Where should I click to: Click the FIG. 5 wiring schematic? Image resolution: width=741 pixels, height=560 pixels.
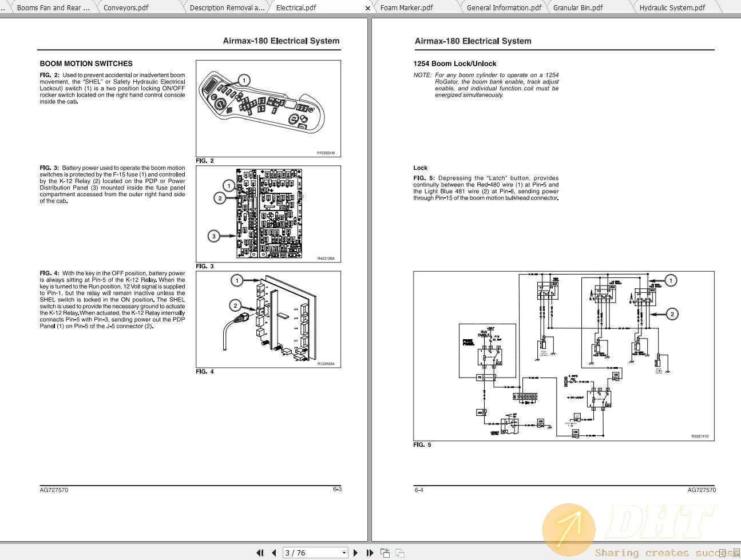(564, 356)
